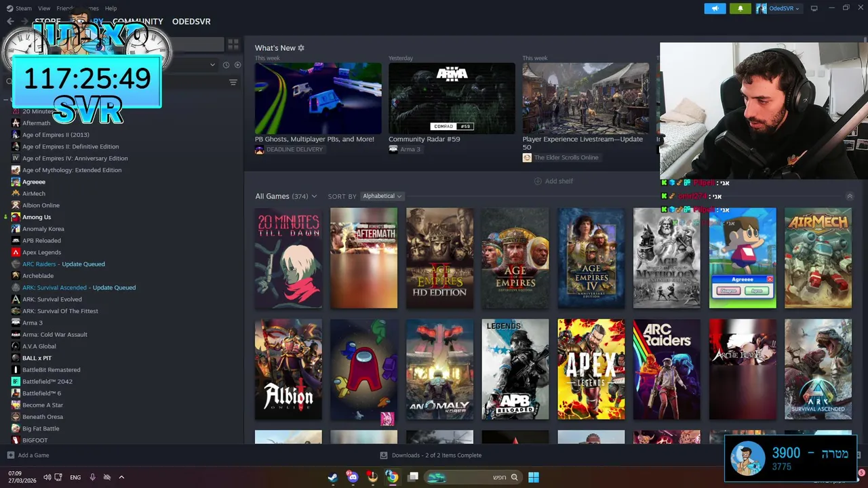Click Windows Start button

(x=534, y=477)
